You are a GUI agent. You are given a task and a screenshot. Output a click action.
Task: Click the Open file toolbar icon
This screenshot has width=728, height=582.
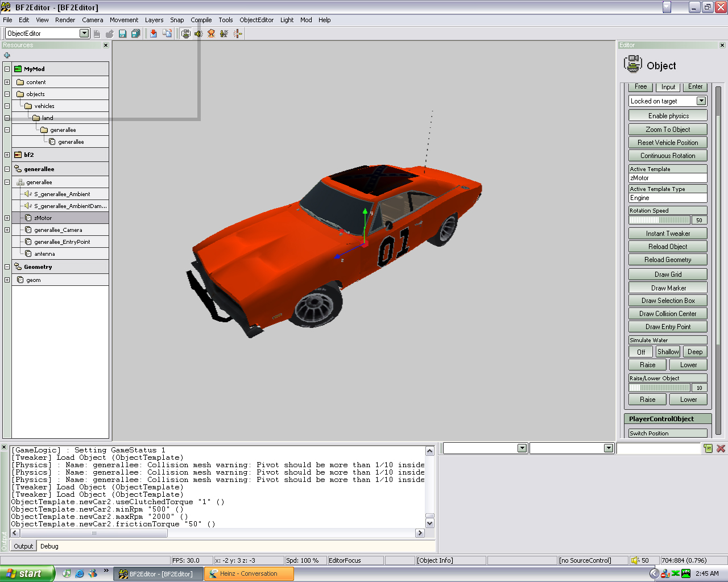[x=109, y=34]
